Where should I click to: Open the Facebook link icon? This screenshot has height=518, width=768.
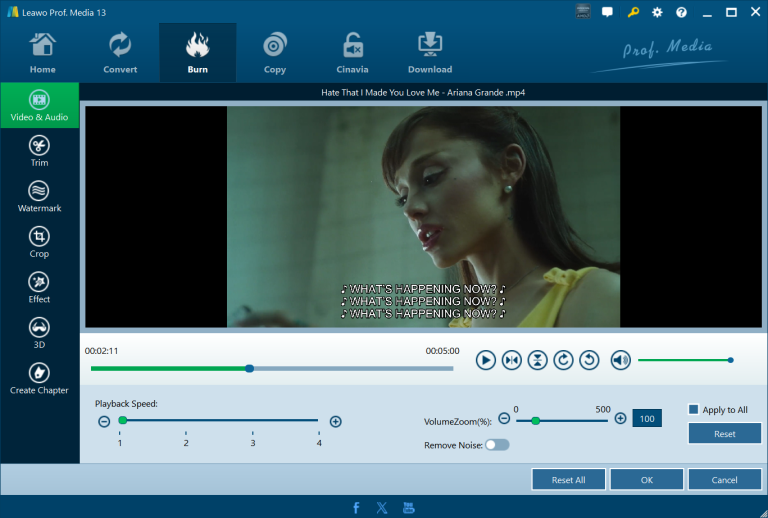click(x=356, y=508)
